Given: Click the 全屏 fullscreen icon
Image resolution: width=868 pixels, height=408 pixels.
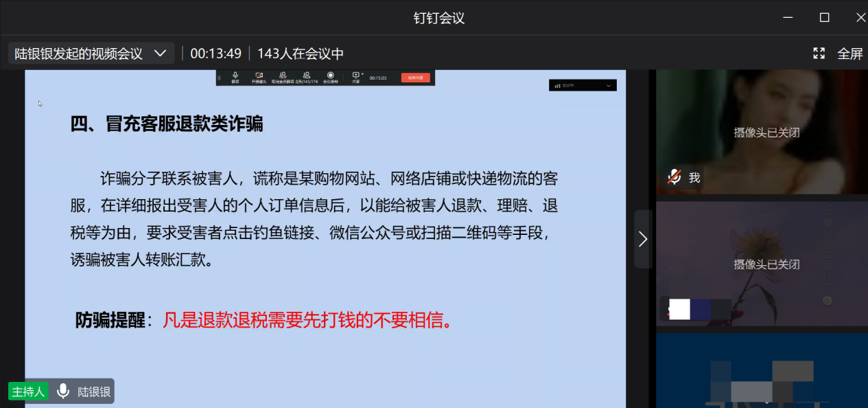Looking at the screenshot, I should (819, 54).
